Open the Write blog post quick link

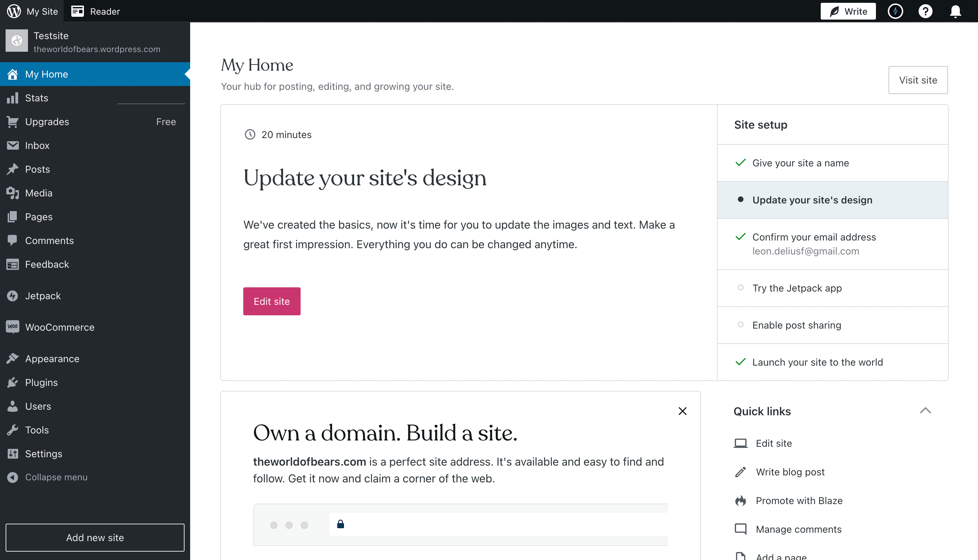click(x=790, y=472)
